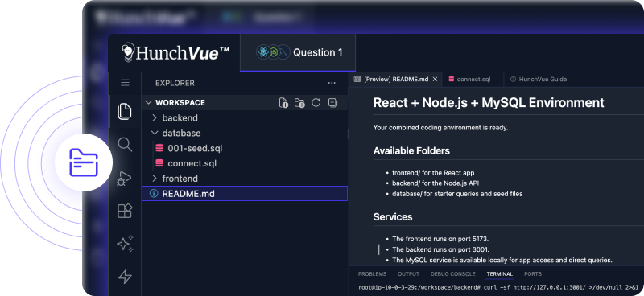
Task: Collapse the database folder
Action: [245, 133]
